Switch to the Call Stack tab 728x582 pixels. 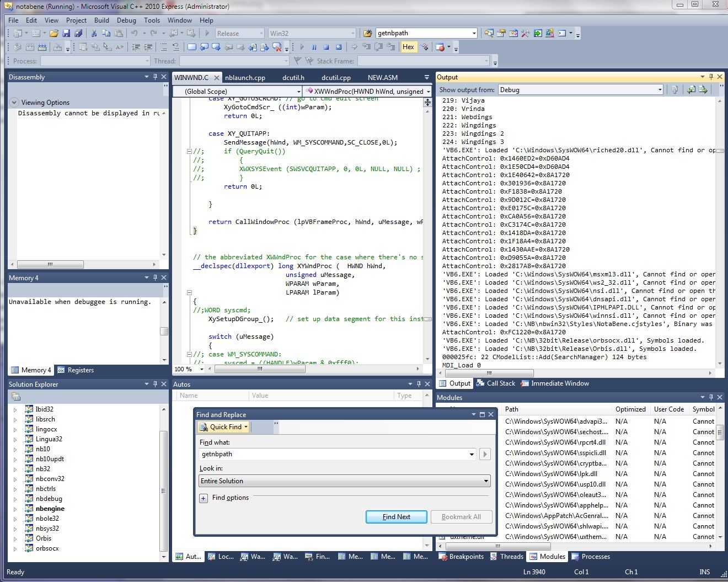click(x=496, y=383)
